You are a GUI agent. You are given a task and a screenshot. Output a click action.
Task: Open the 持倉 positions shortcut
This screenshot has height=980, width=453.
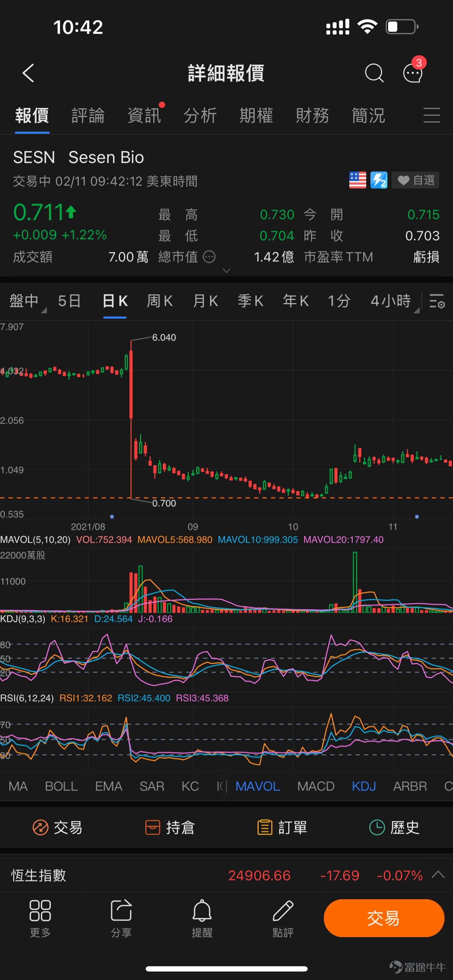(170, 828)
